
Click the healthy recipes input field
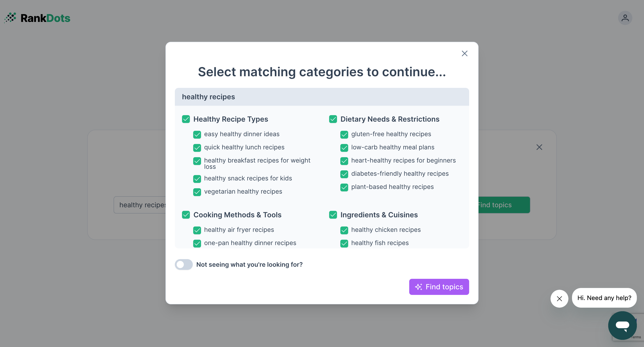point(140,205)
